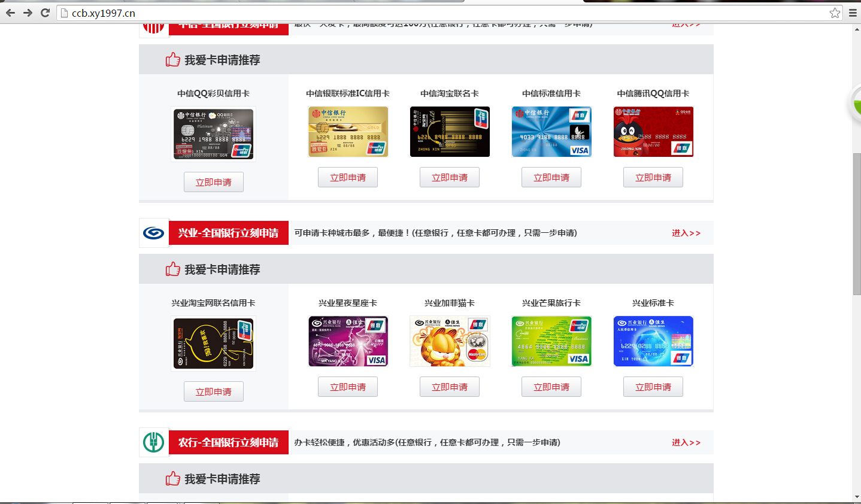861x504 pixels.
Task: Open the 兴业芒果旅行卡 green card image
Action: pyautogui.click(x=551, y=341)
